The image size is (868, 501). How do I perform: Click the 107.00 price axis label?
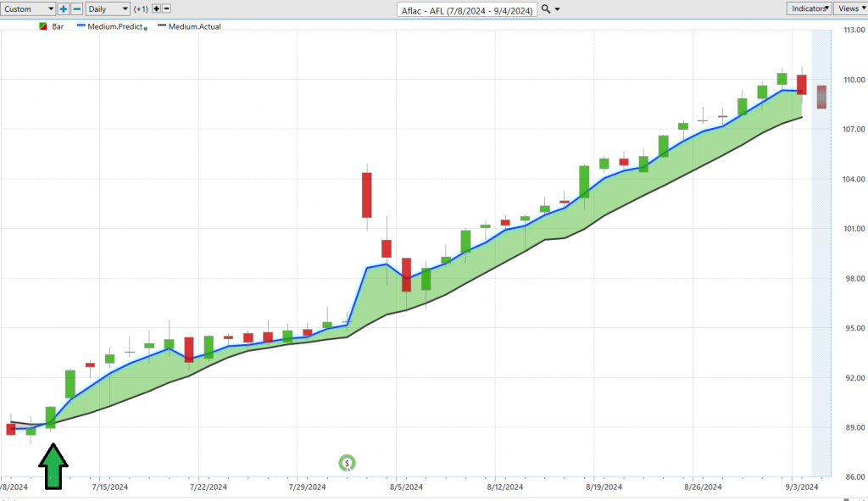pyautogui.click(x=854, y=129)
